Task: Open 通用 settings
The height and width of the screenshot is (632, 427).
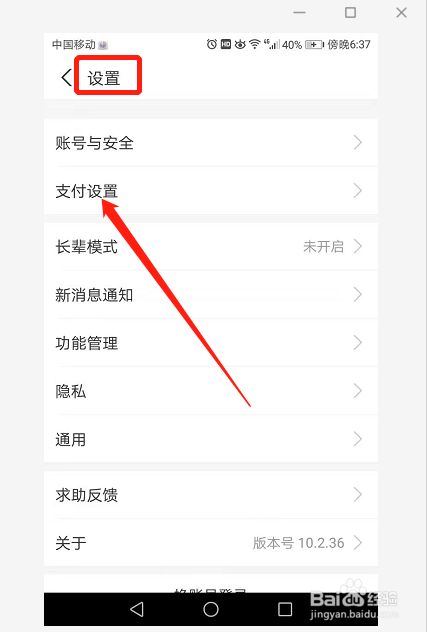Action: 211,439
